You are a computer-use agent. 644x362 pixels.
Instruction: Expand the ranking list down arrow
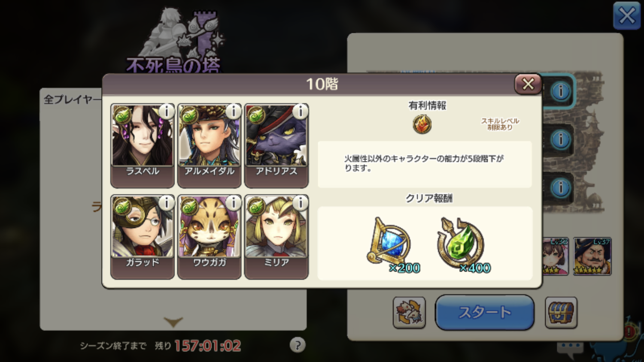[x=173, y=322]
